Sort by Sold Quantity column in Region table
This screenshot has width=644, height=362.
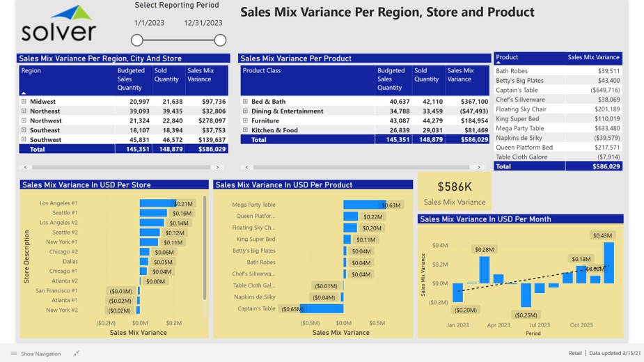tap(166, 75)
